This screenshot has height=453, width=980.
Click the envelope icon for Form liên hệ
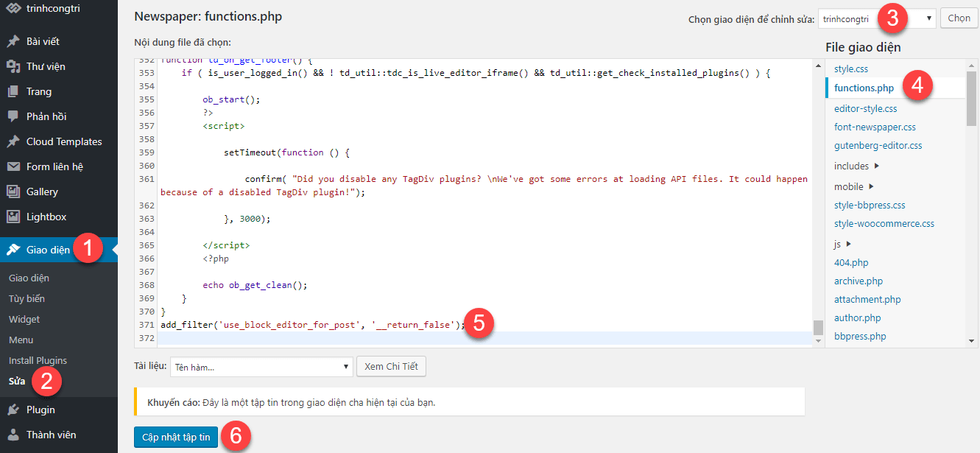tap(13, 166)
